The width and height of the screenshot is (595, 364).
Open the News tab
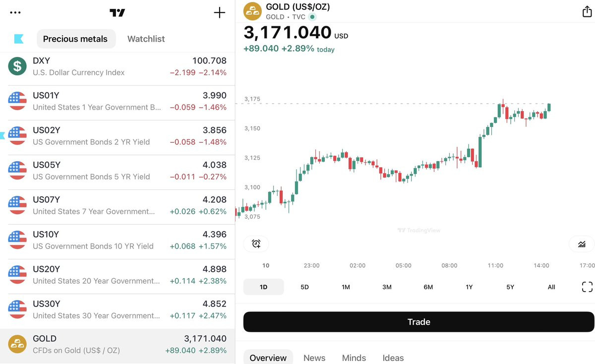[x=314, y=358]
